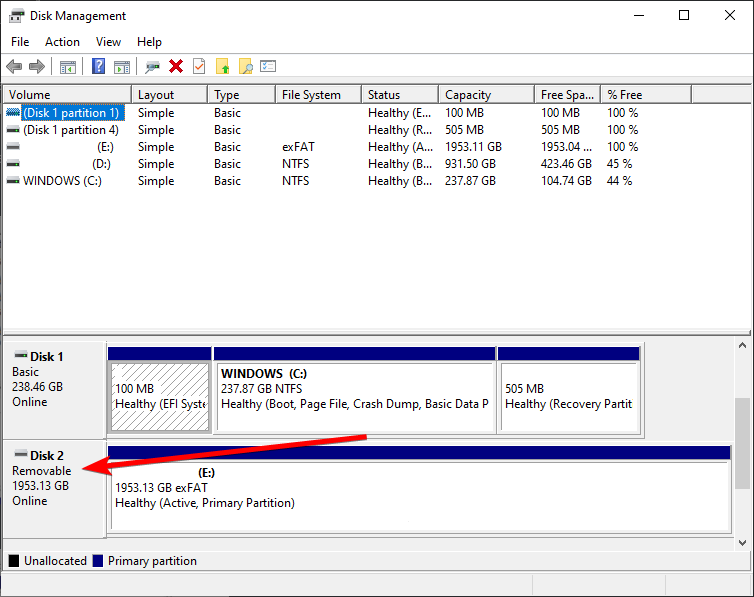
Task: Select the (E:) exFAT partition block on Disk 2
Action: (419, 489)
